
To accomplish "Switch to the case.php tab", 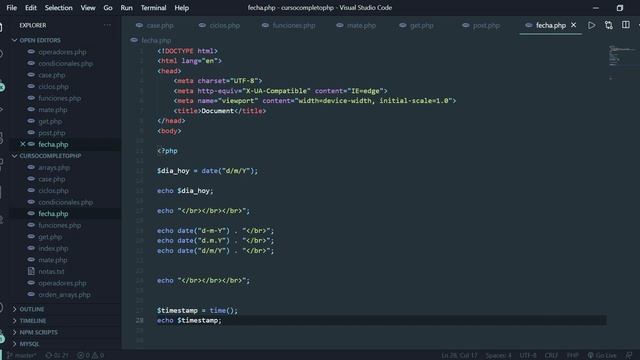I will click(155, 25).
